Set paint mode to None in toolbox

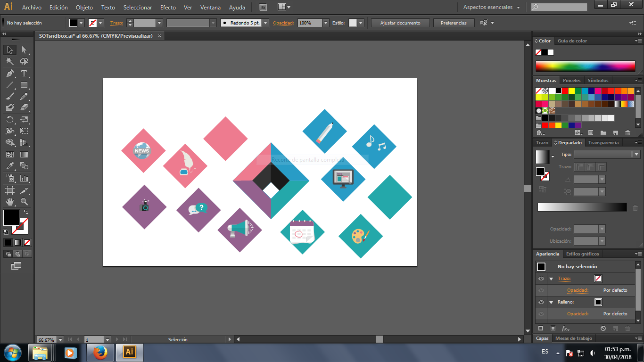pyautogui.click(x=27, y=242)
